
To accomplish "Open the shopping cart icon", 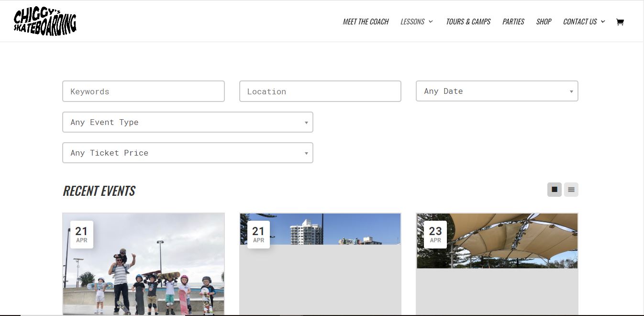I will (x=620, y=22).
